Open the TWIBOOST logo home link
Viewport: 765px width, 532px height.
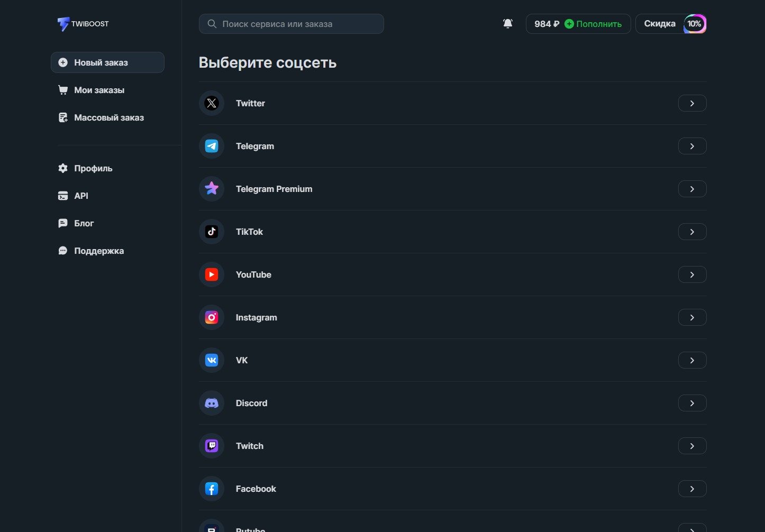83,24
